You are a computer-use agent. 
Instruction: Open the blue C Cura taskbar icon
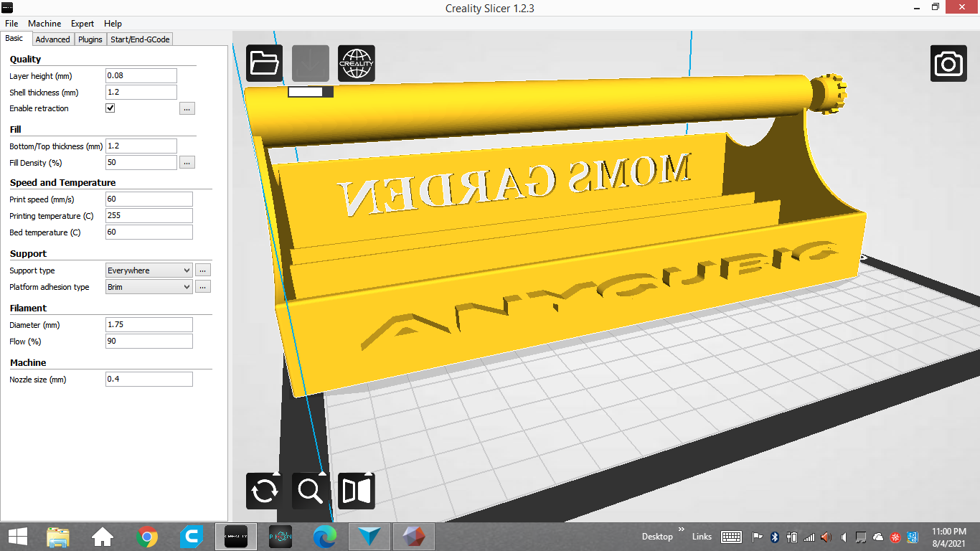192,537
